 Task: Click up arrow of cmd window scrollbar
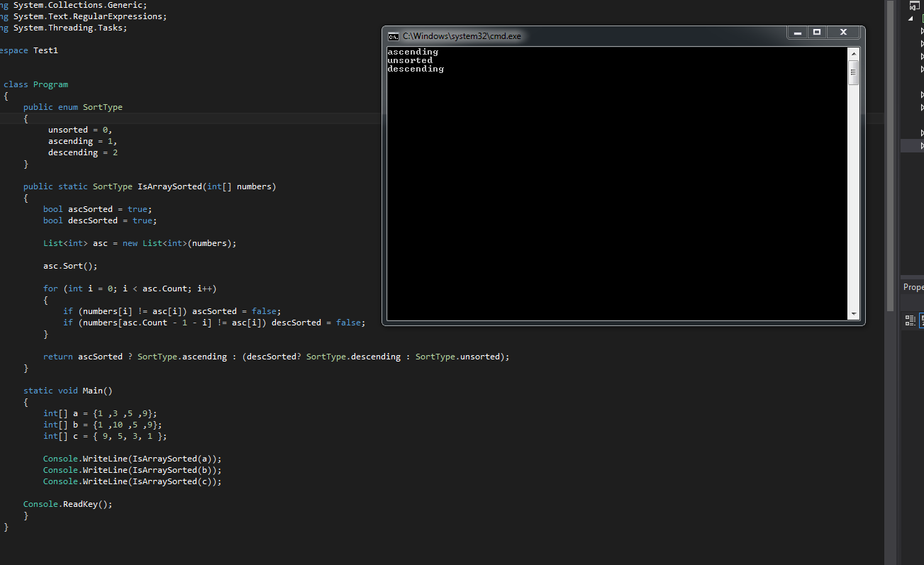pos(853,54)
